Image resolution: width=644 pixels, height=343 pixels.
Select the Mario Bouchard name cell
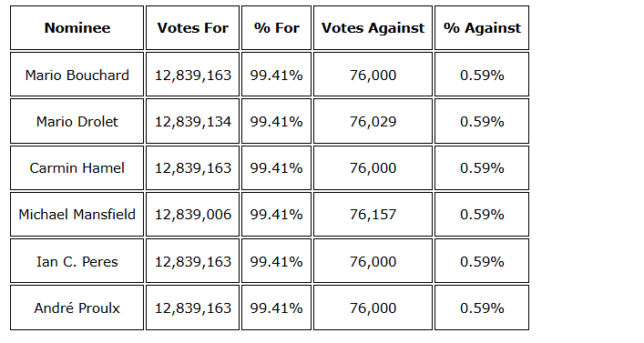coord(77,75)
